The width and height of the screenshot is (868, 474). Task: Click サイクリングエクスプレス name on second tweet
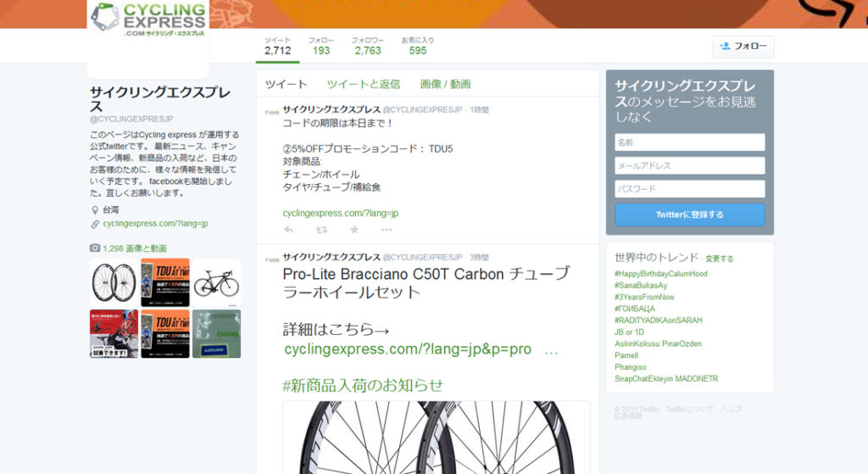(331, 257)
